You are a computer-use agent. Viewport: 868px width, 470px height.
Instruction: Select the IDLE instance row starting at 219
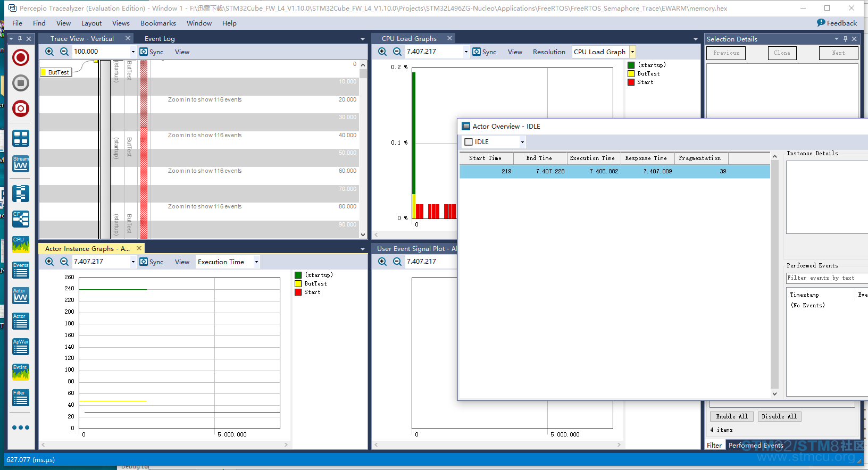tap(615, 171)
